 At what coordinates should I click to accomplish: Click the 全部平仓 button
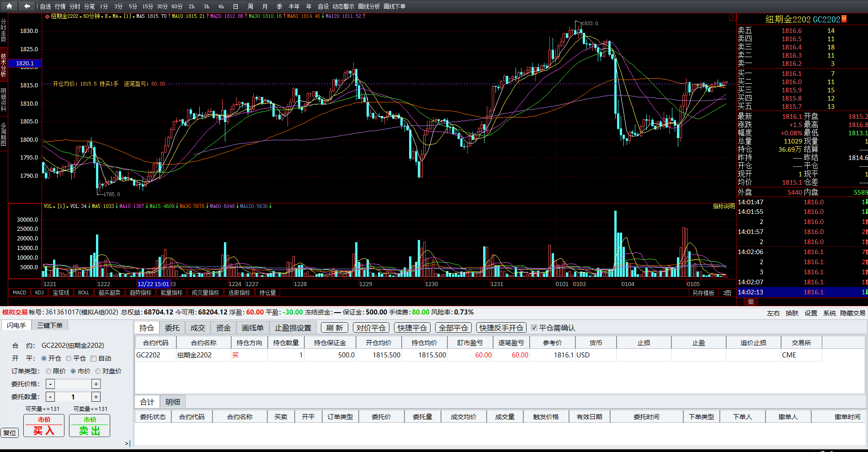(453, 328)
